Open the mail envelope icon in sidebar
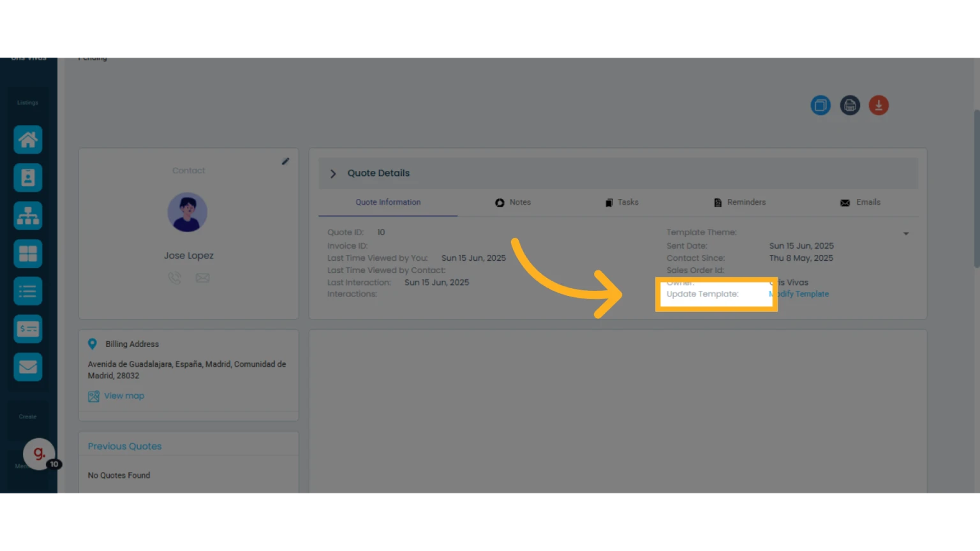 (x=28, y=367)
